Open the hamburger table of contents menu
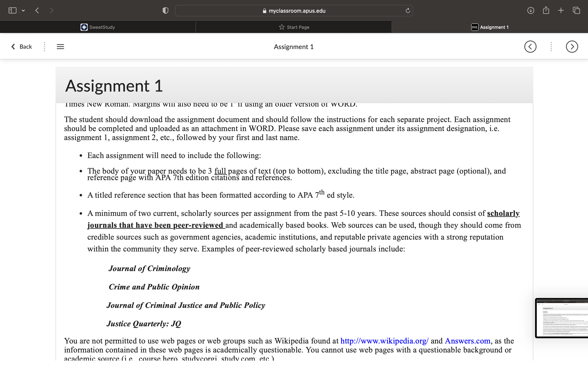Screen dimensions: 588x368 (x=60, y=46)
